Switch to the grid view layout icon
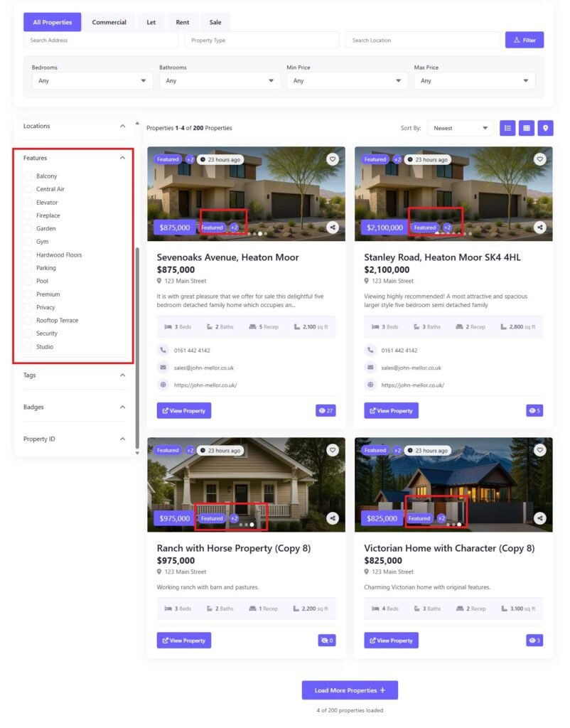Viewport: 570px width, 728px height. 526,128
